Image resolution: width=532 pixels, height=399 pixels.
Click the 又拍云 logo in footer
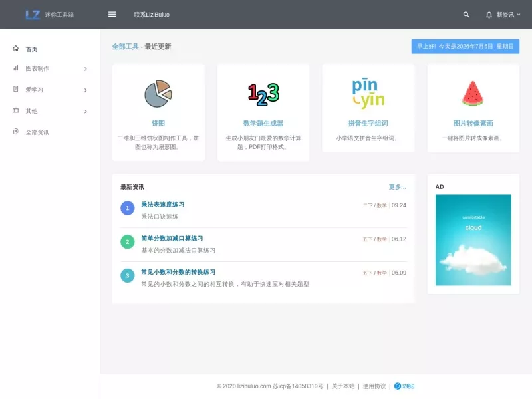pyautogui.click(x=404, y=386)
